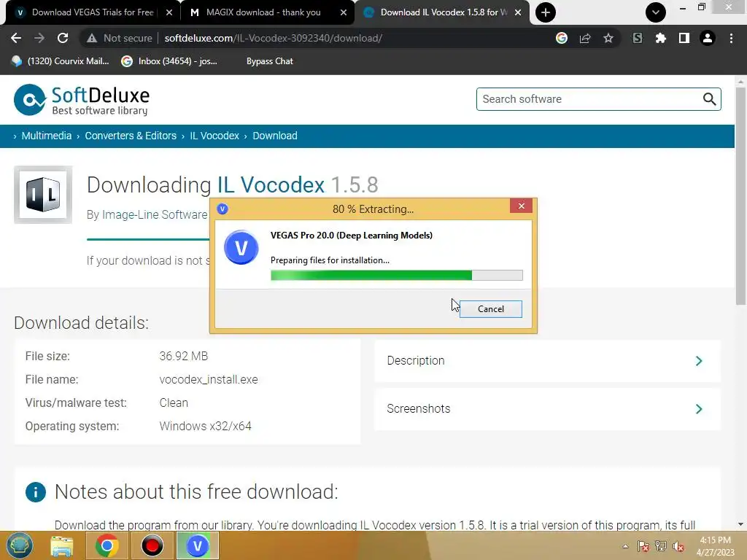Open the Extensions puzzle menu
This screenshot has height=560, width=747.
(x=661, y=38)
